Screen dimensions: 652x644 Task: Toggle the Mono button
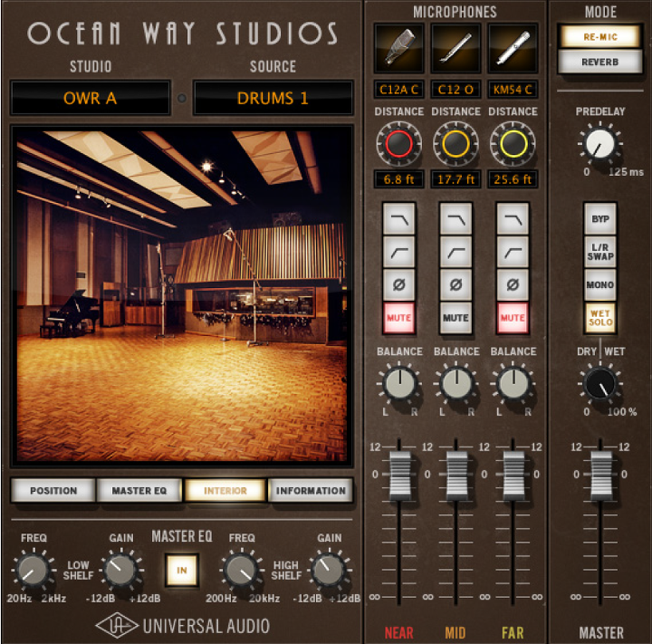pyautogui.click(x=600, y=285)
